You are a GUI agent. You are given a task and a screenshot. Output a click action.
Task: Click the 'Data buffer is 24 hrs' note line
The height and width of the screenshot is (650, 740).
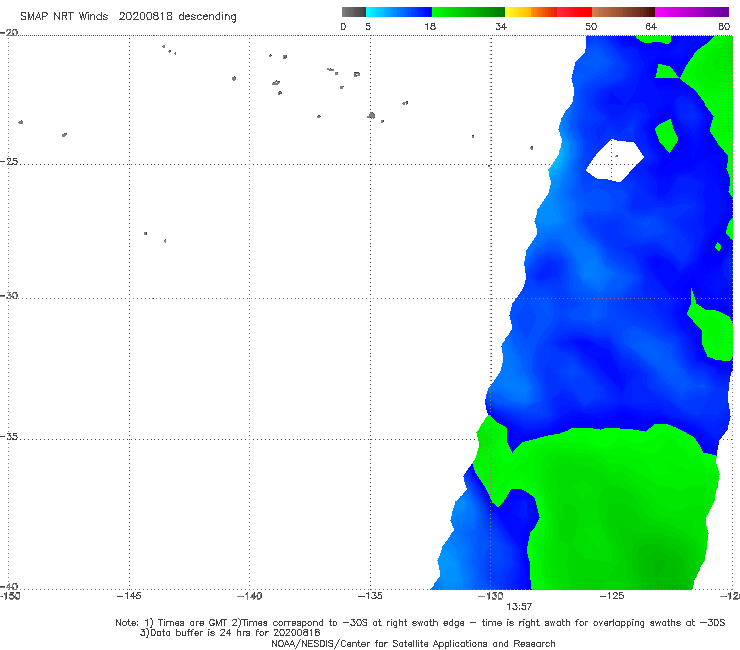pyautogui.click(x=230, y=633)
